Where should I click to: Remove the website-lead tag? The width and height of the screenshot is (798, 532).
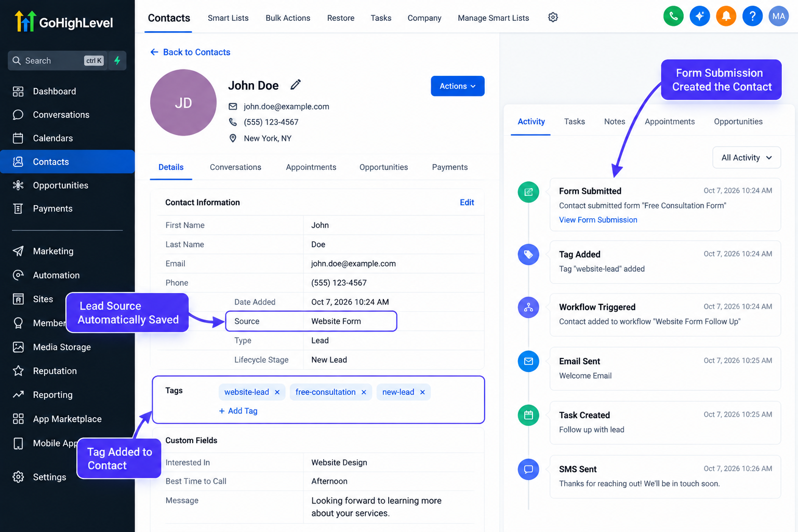[277, 392]
